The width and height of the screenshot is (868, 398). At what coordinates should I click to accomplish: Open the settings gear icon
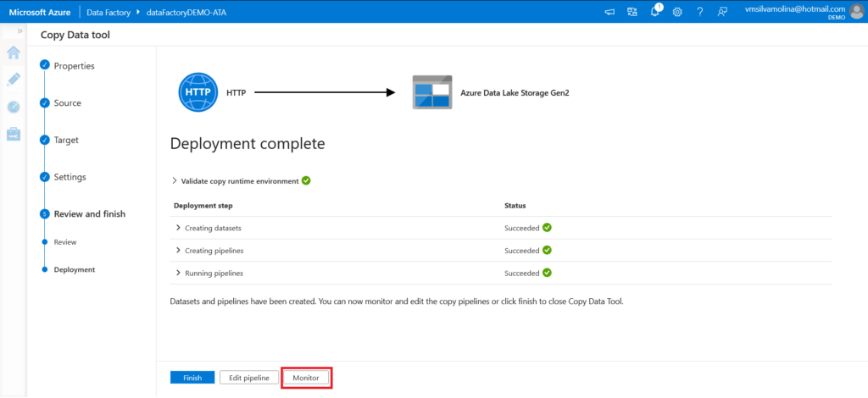coord(677,12)
